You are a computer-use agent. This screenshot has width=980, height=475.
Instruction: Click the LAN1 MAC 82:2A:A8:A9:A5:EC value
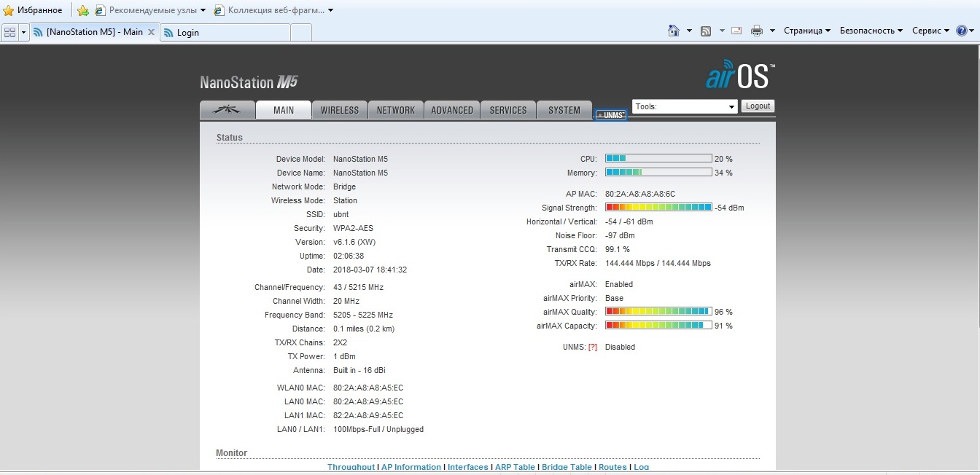click(368, 415)
